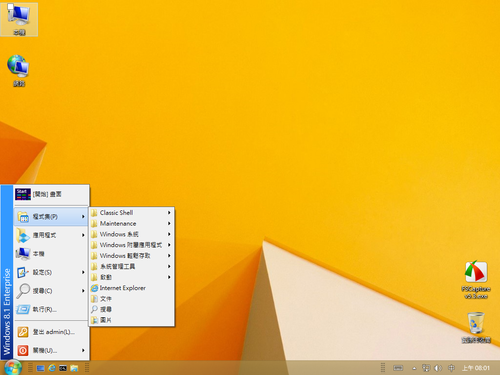The height and width of the screenshot is (375, 500).
Task: Launch Internet Explorer from the taskbar
Action: pos(52,368)
